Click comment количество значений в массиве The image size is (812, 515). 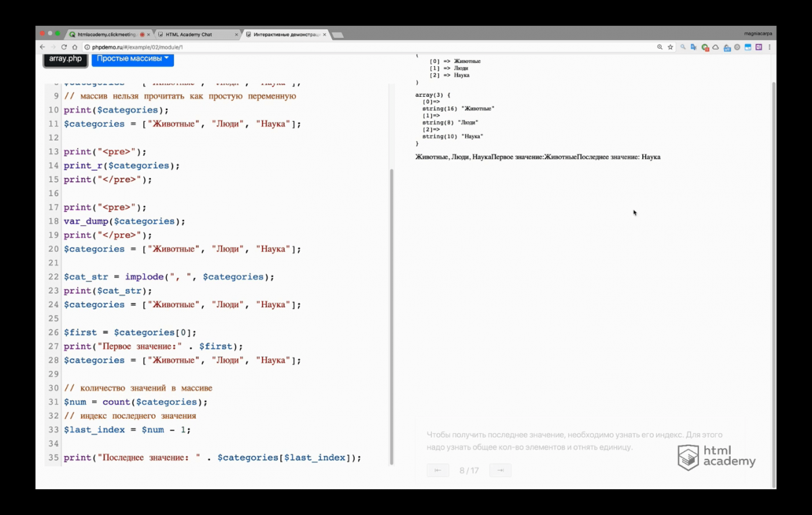[x=138, y=388]
